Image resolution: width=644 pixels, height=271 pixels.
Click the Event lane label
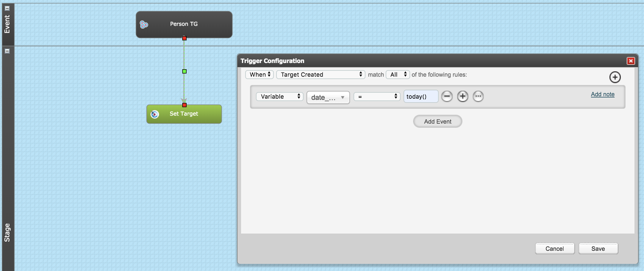pyautogui.click(x=7, y=24)
